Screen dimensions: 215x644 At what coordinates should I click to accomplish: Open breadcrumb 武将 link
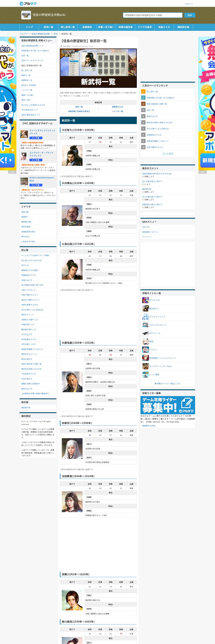pos(56,34)
